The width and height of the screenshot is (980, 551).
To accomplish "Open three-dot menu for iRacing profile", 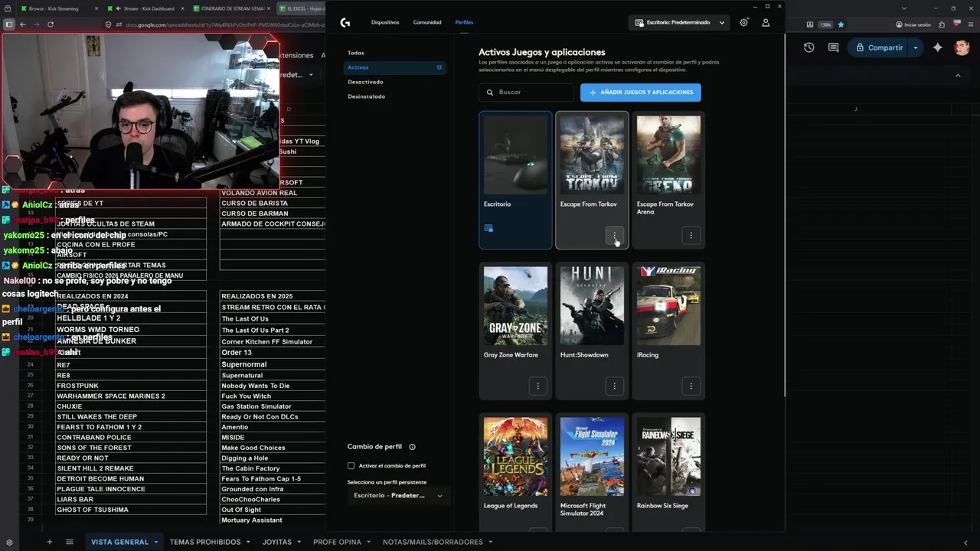I will click(x=691, y=386).
